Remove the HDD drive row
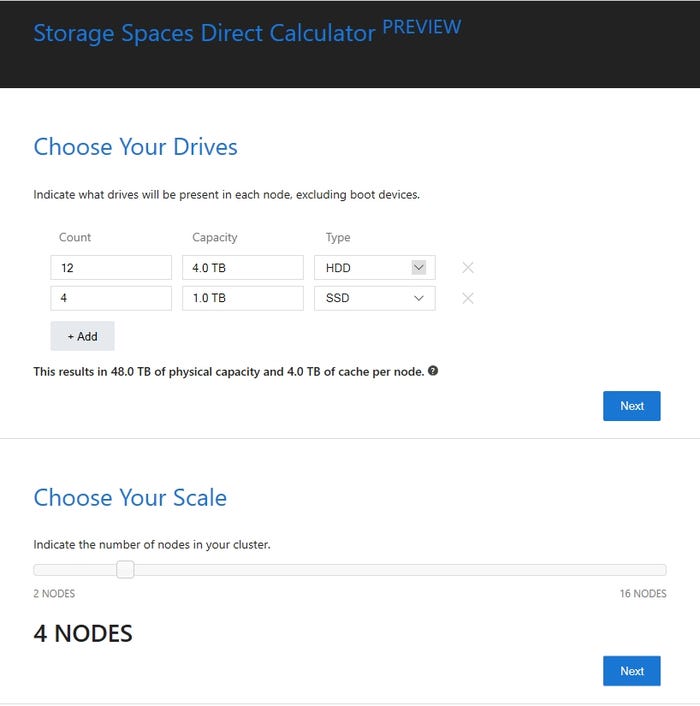 (467, 268)
